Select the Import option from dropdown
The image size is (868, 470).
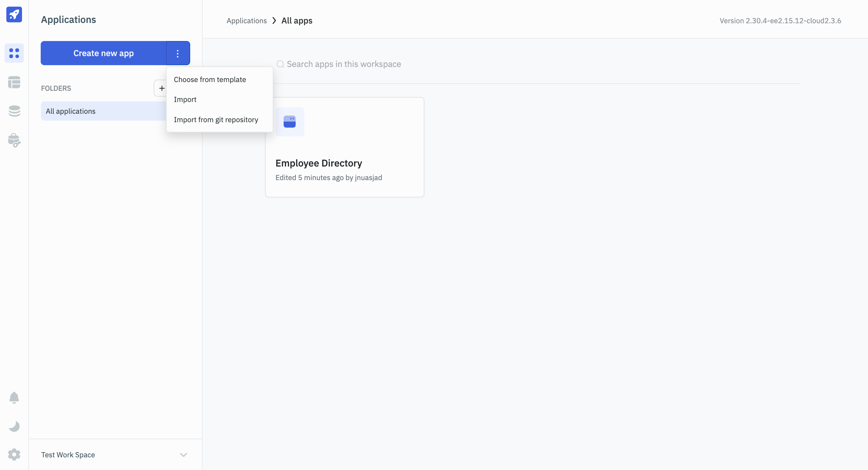click(x=185, y=99)
